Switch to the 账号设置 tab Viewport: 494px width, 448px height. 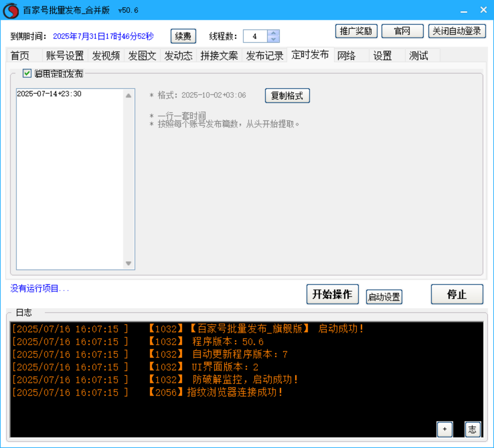click(x=65, y=56)
